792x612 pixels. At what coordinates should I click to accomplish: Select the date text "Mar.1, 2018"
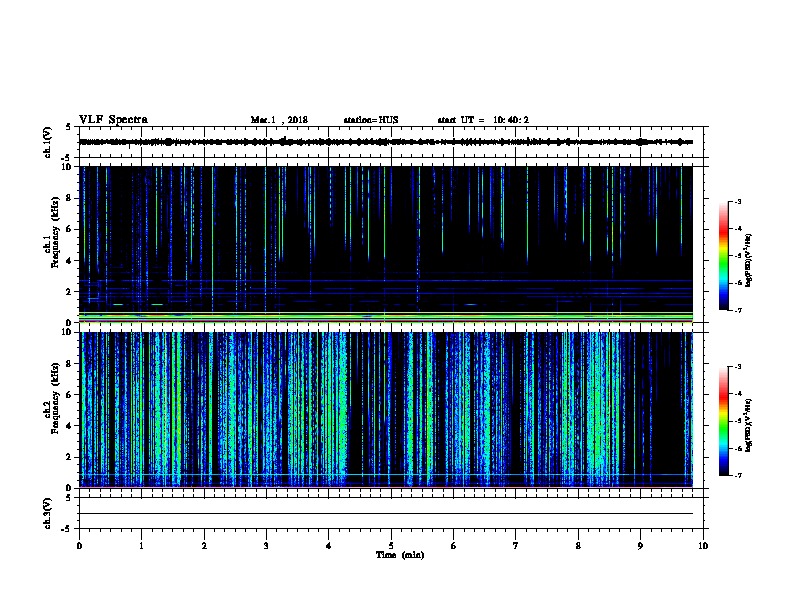click(279, 120)
